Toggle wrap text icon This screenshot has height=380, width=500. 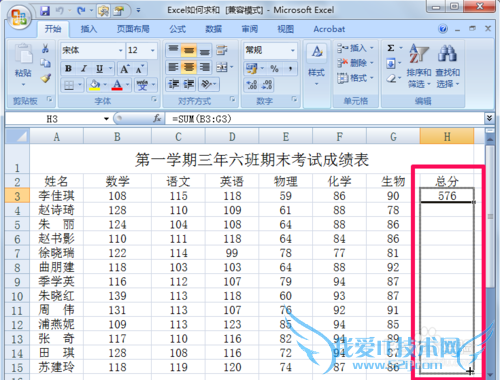click(222, 50)
